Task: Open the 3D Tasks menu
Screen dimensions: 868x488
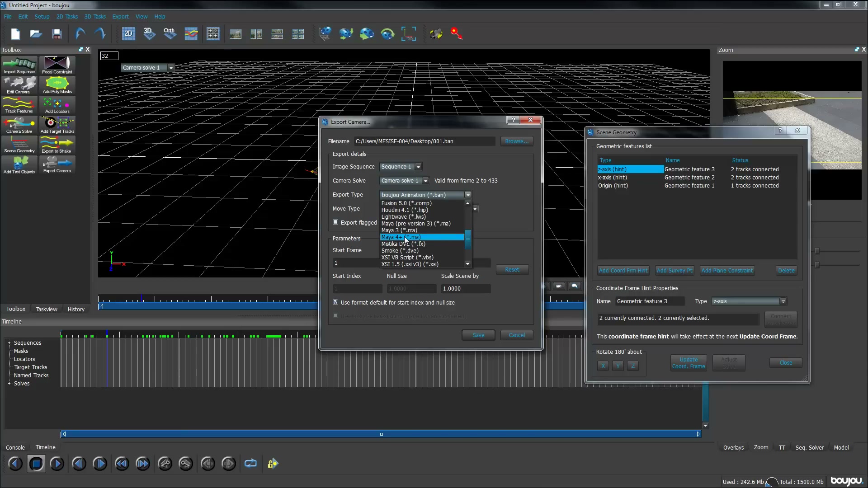Action: pos(95,16)
